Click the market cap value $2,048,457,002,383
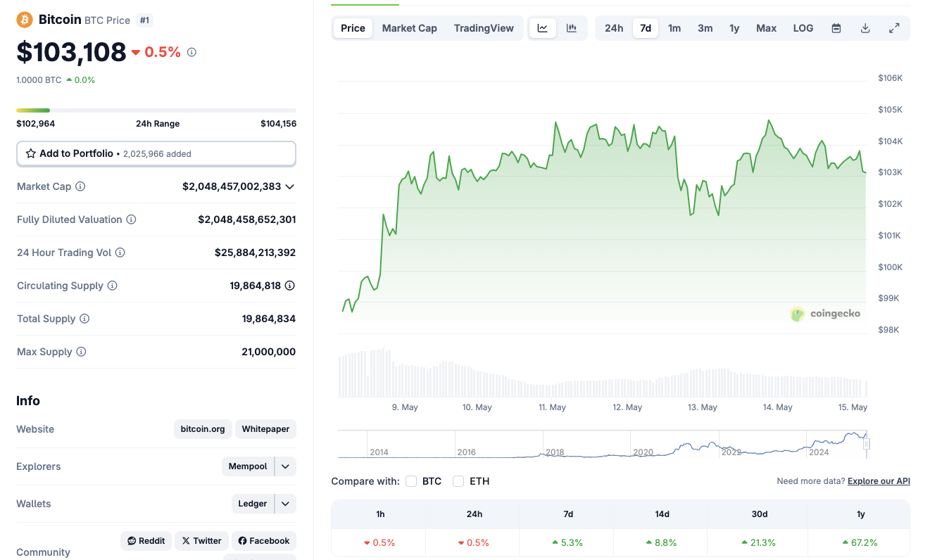This screenshot has height=560, width=942. (x=232, y=186)
